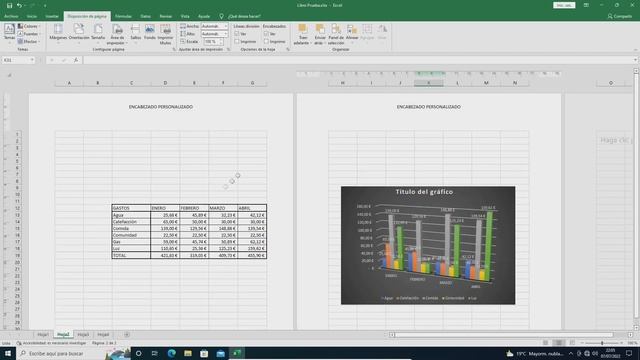The width and height of the screenshot is (640, 360).
Task: Switch to Page Break Preview in the status bar
Action: point(572,343)
